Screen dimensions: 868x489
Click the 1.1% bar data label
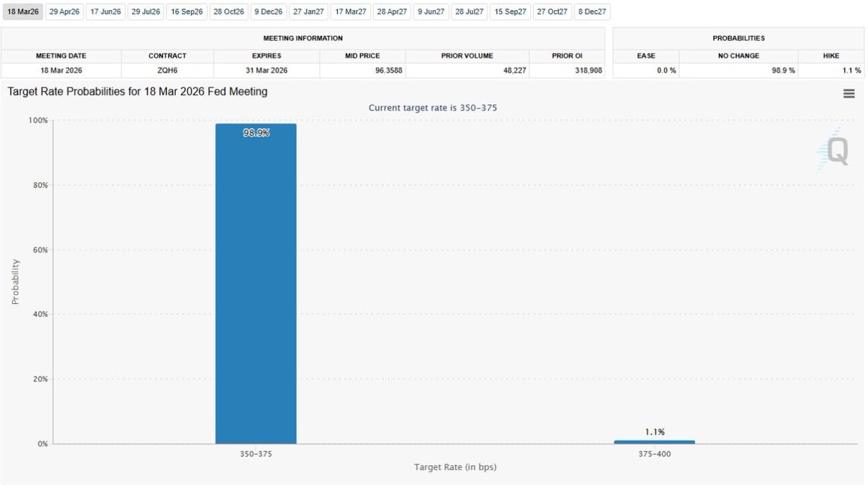[655, 432]
